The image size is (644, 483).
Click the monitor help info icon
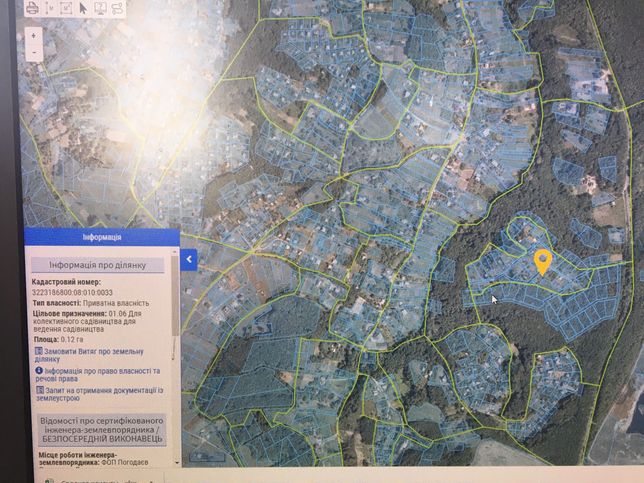(x=100, y=8)
